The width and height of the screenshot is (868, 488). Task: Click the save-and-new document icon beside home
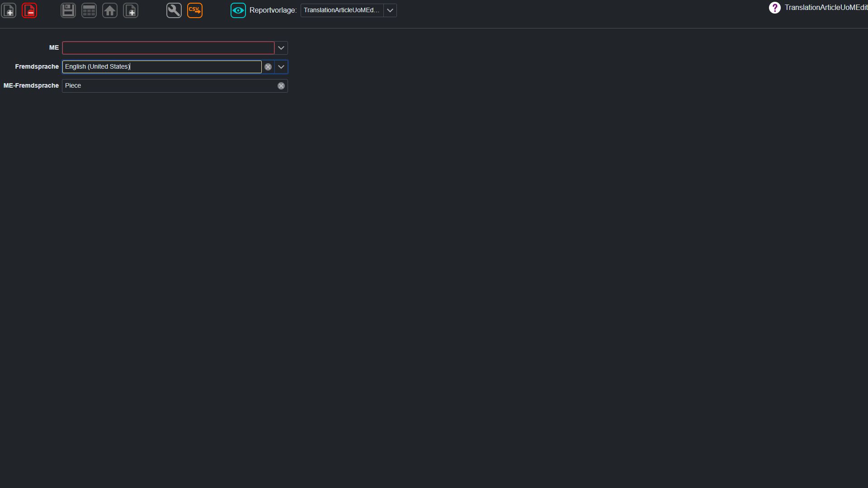click(131, 10)
